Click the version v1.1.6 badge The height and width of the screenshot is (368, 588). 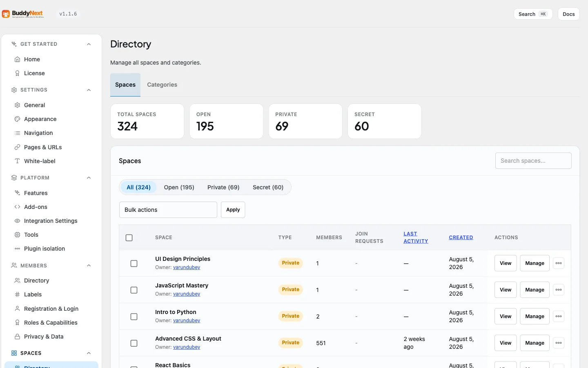(68, 14)
